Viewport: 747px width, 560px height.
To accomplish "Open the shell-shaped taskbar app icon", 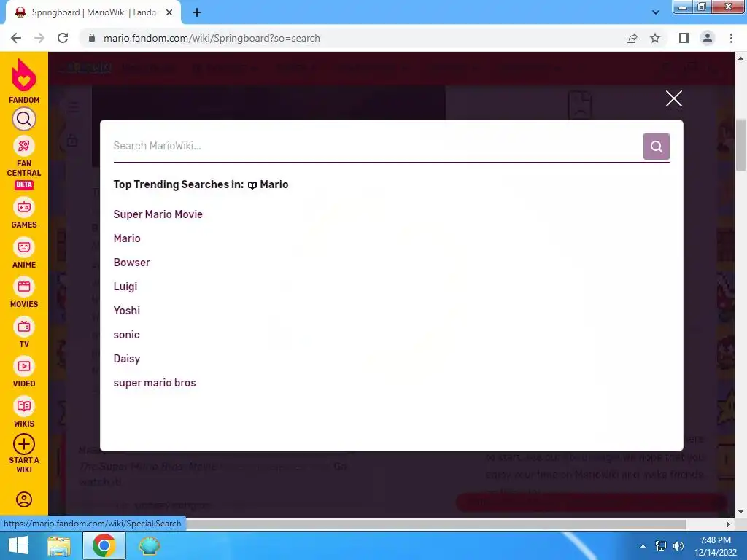I will coord(149,545).
